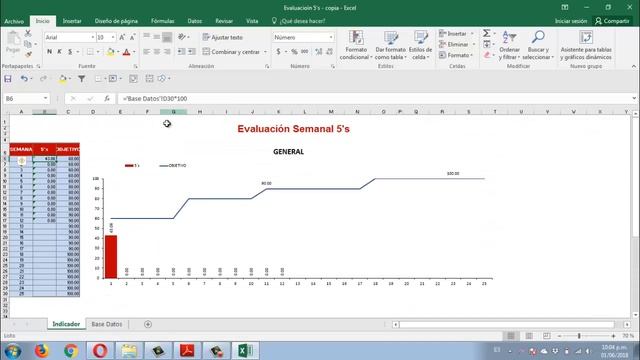Click the Eliminar cells button
Screen dimensions: 640x360
[457, 44]
